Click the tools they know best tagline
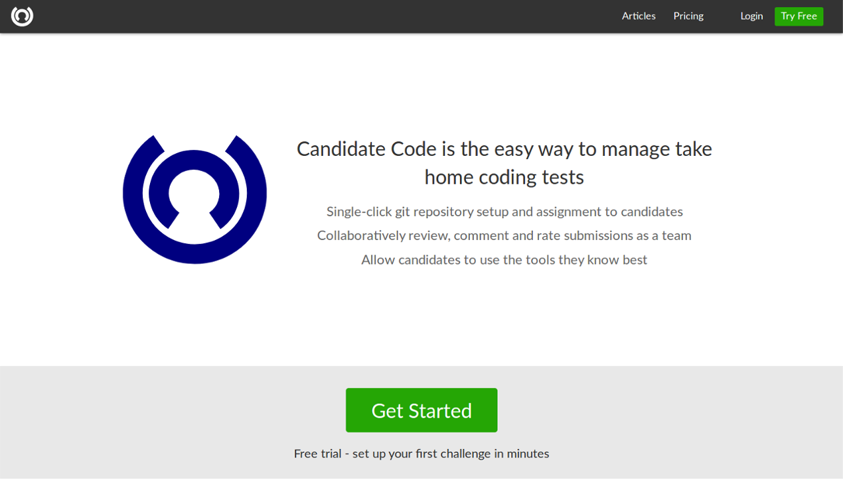 tap(504, 259)
